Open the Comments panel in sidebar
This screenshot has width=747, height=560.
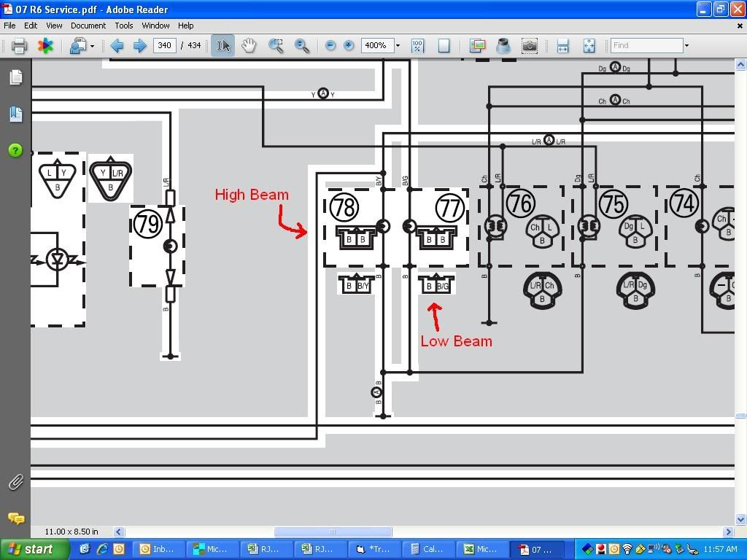15,518
